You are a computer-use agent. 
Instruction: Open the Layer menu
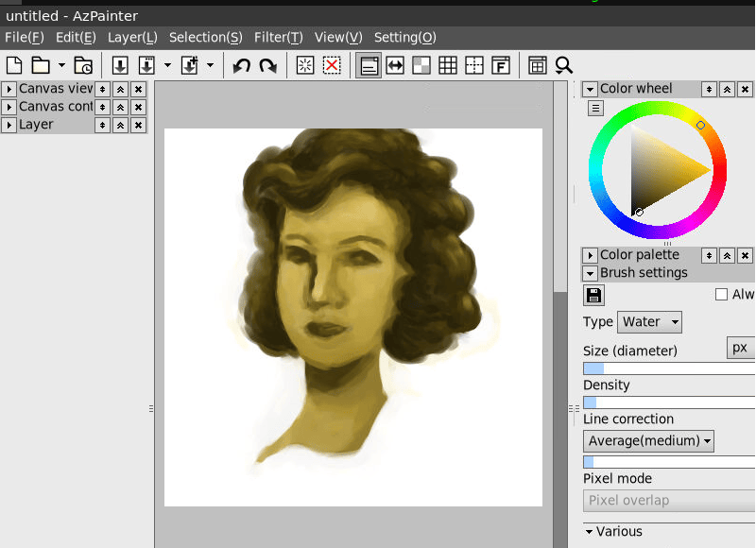click(132, 38)
